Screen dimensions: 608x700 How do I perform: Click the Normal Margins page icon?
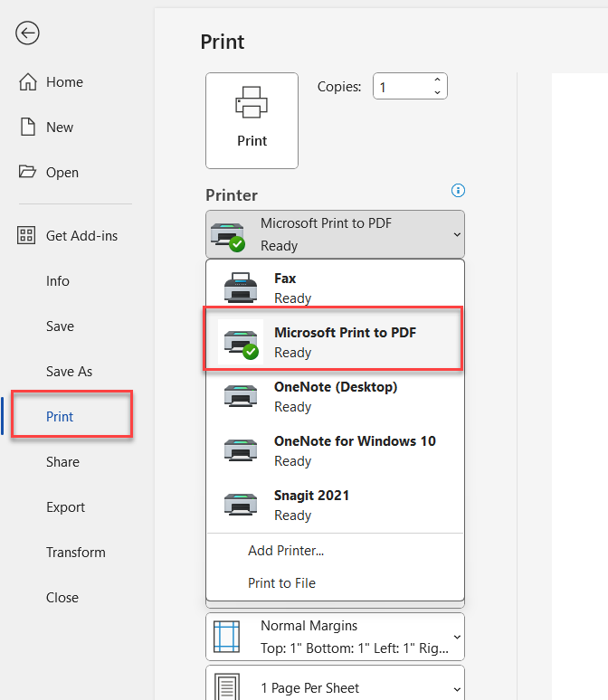(x=226, y=637)
